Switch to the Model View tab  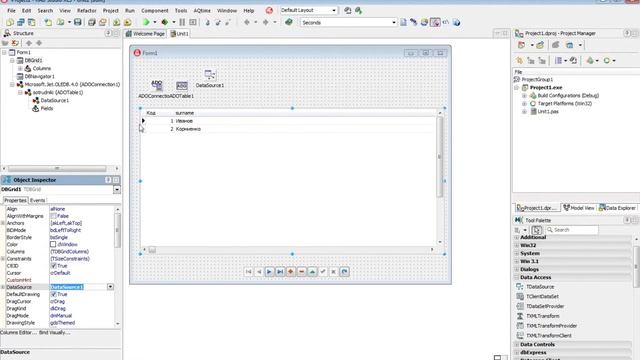pyautogui.click(x=579, y=208)
